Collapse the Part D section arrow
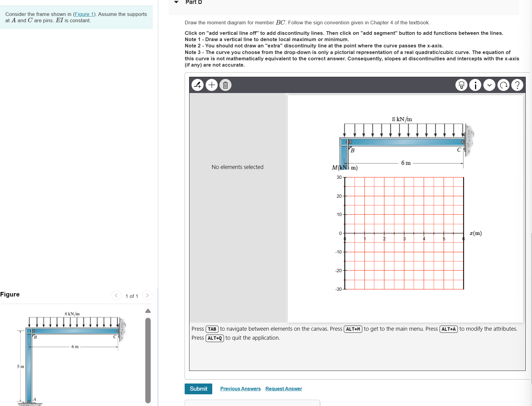532x406 pixels. pos(176,2)
